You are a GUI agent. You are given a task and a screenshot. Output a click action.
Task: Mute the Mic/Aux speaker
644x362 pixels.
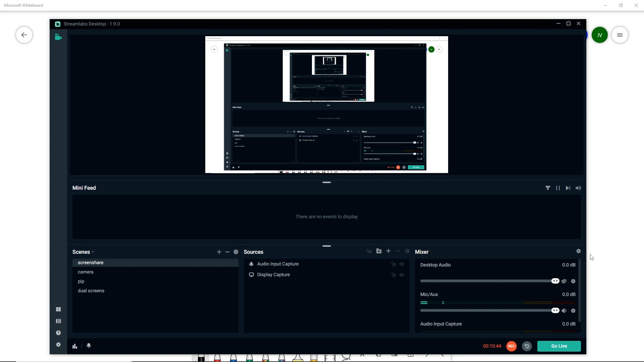point(564,311)
